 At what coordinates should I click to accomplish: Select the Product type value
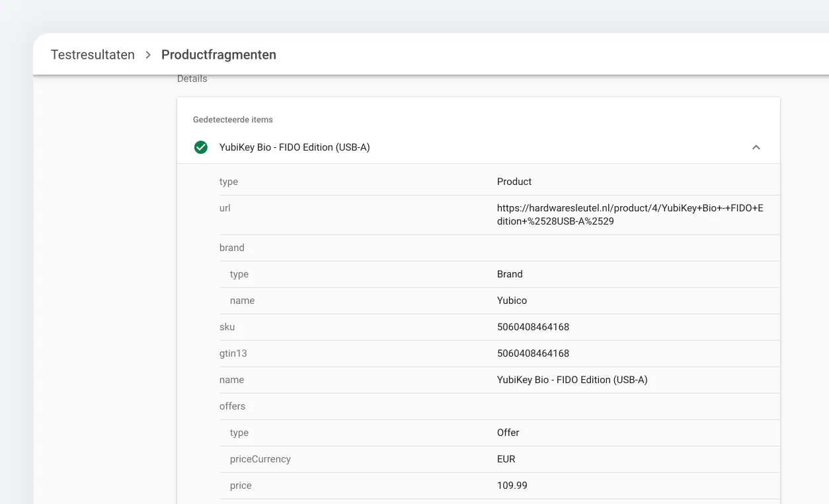click(x=514, y=182)
